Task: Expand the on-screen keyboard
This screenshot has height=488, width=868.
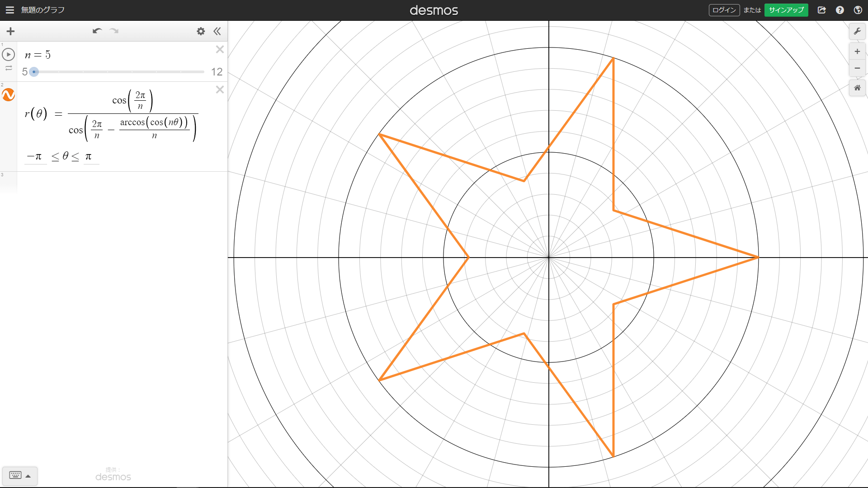Action: 20,475
